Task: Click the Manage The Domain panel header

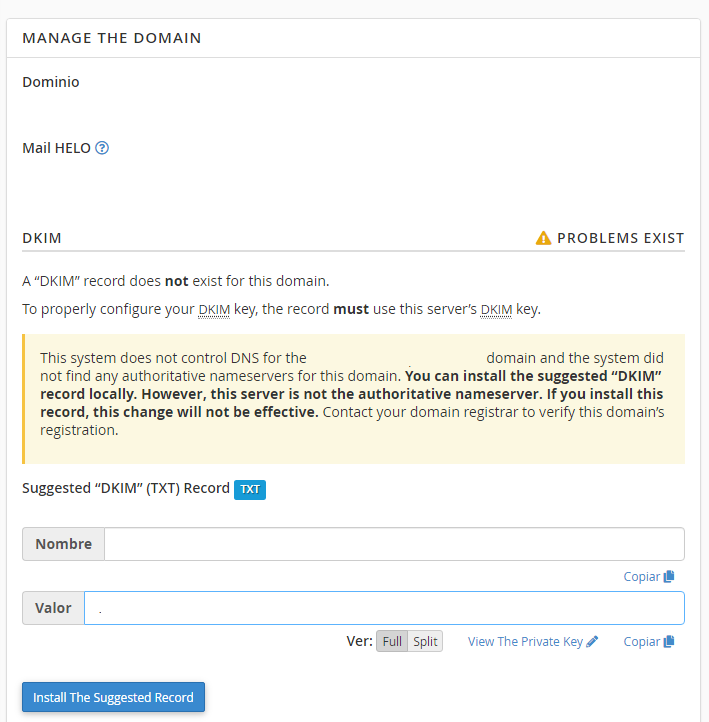Action: point(112,38)
